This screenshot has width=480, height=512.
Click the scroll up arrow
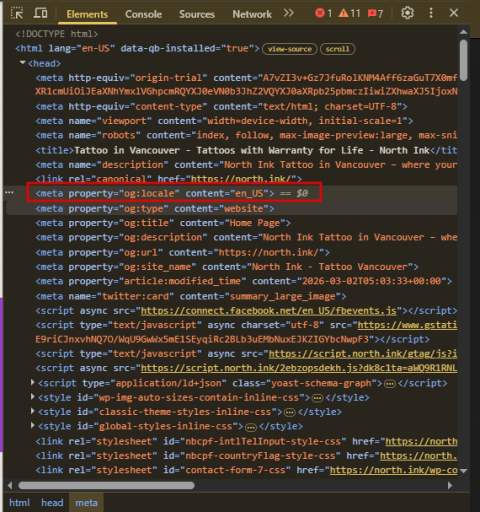coord(463,32)
